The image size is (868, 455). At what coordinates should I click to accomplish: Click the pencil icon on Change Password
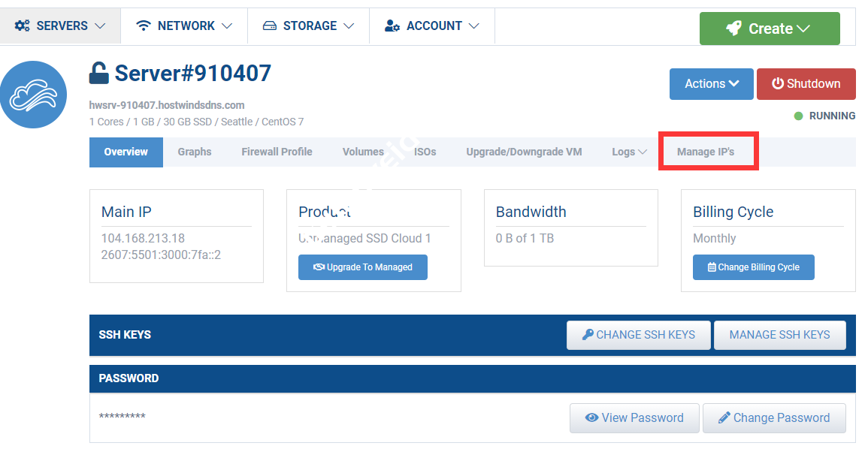click(724, 418)
